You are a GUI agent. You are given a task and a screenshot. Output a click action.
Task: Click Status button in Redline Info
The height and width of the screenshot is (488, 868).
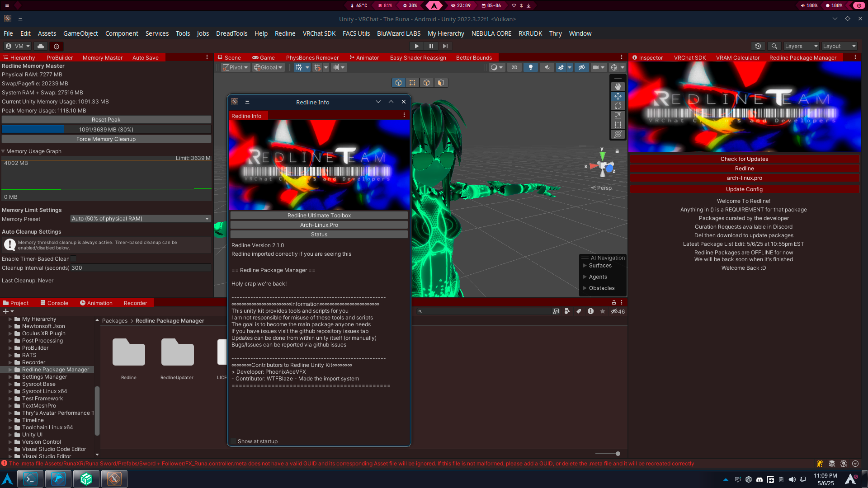(319, 235)
